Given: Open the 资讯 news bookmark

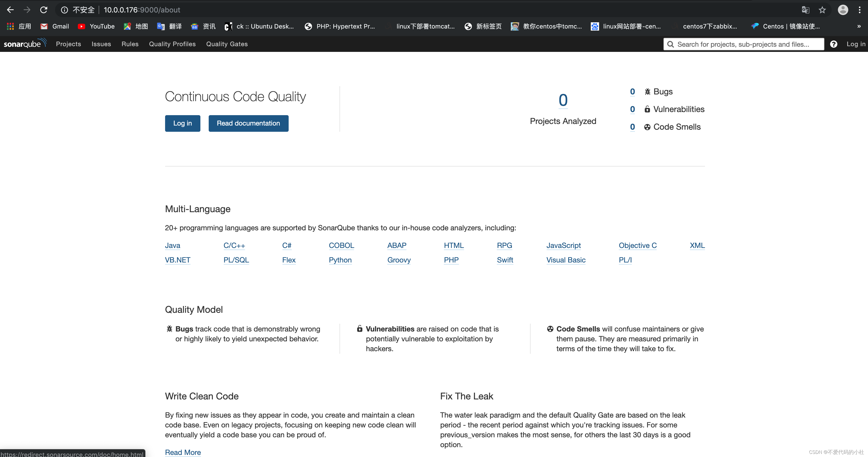Looking at the screenshot, I should point(203,26).
